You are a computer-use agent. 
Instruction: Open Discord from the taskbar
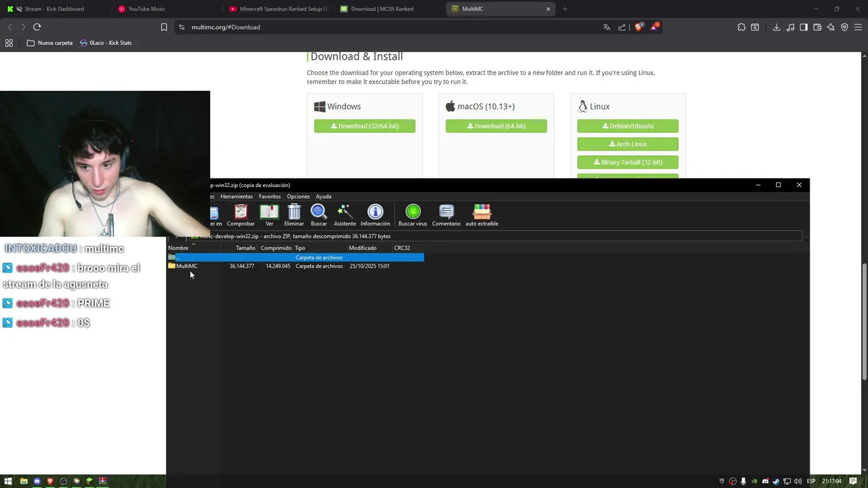37,481
